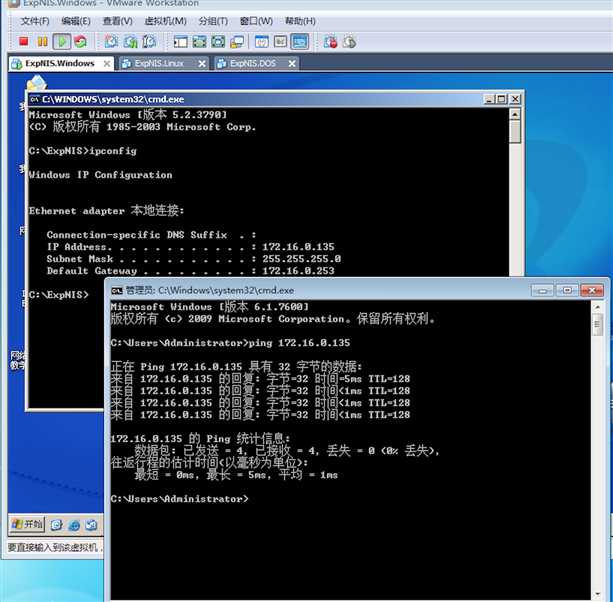
Task: Maximize the 管理员 cmd window
Action: click(567, 290)
